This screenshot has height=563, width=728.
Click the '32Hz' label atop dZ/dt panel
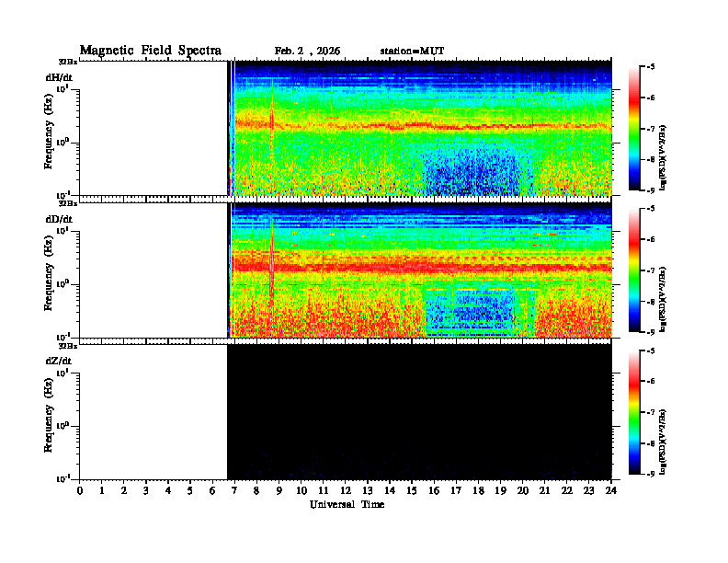[x=68, y=346]
